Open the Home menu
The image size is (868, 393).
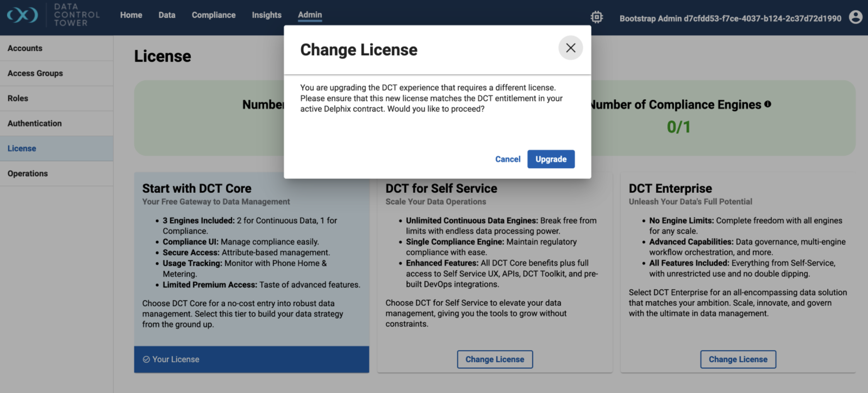[131, 15]
